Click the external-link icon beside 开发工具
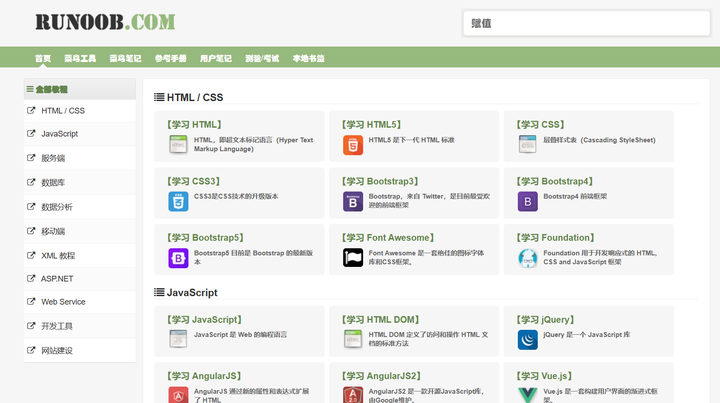The width and height of the screenshot is (720, 403). pyautogui.click(x=31, y=325)
